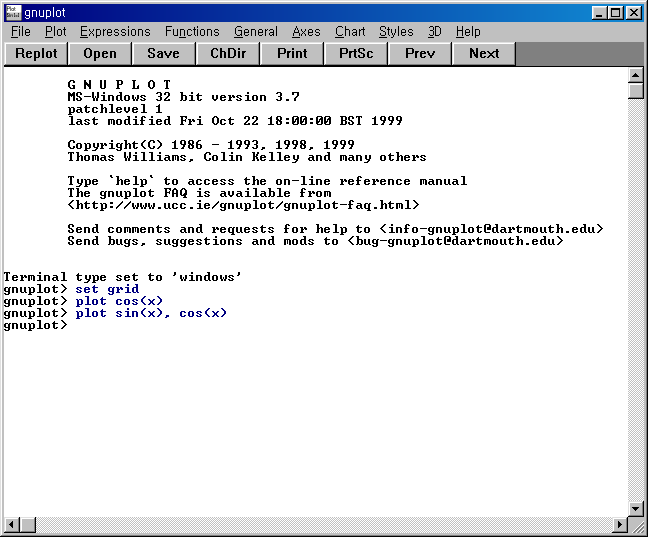Image resolution: width=648 pixels, height=537 pixels.
Task: Click the 'last modified Fri Oct 22' line
Action: 235,121
